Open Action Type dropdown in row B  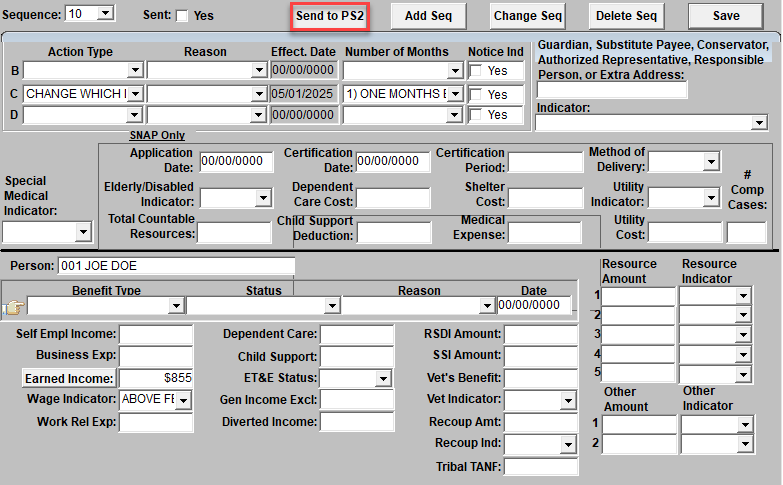click(x=135, y=70)
